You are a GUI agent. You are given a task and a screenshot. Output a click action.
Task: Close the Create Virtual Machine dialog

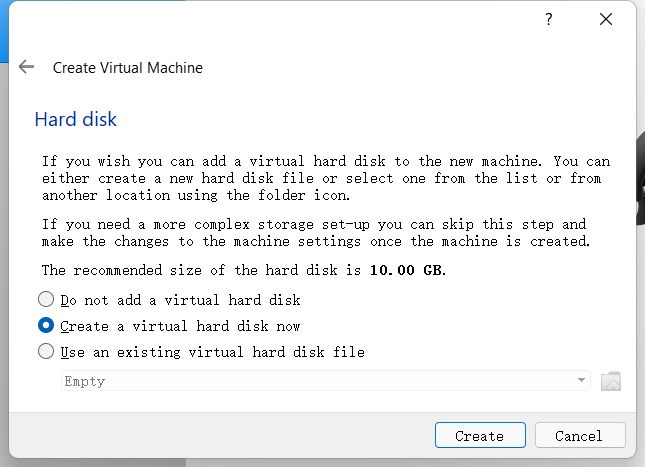coord(605,20)
